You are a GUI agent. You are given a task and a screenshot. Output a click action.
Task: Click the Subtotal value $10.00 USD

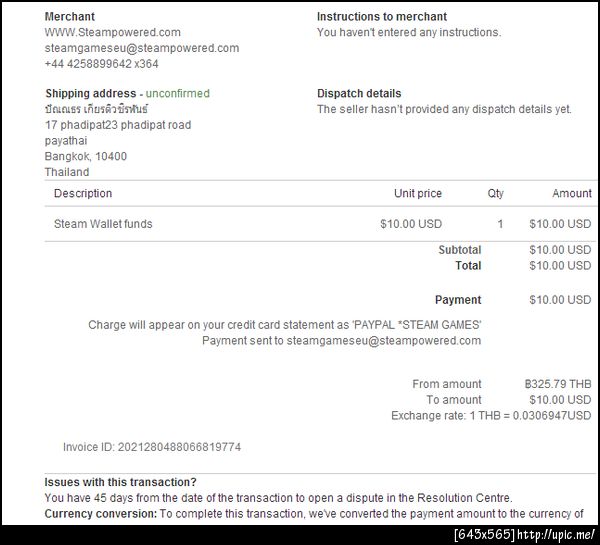561,250
